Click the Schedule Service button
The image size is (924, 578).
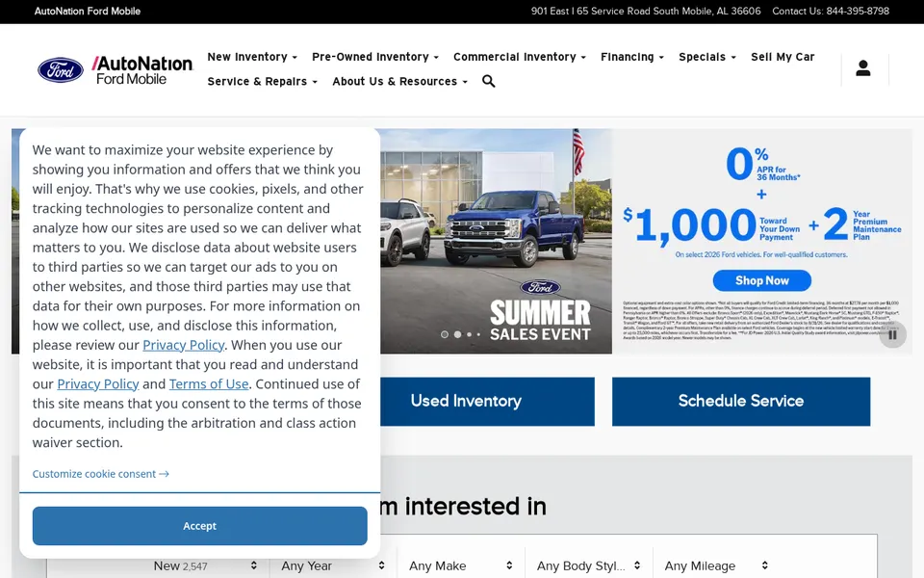tap(741, 401)
